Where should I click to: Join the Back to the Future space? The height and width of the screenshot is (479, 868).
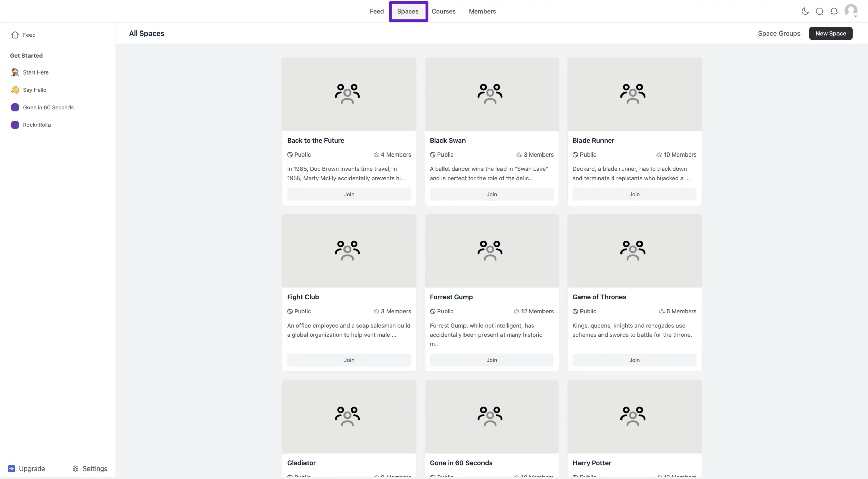349,194
